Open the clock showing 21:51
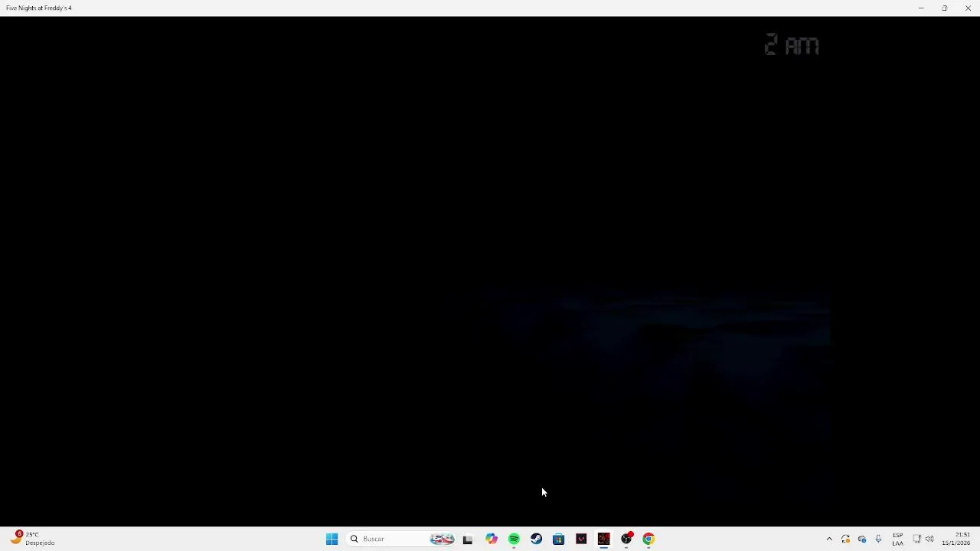980x551 pixels. [957, 539]
